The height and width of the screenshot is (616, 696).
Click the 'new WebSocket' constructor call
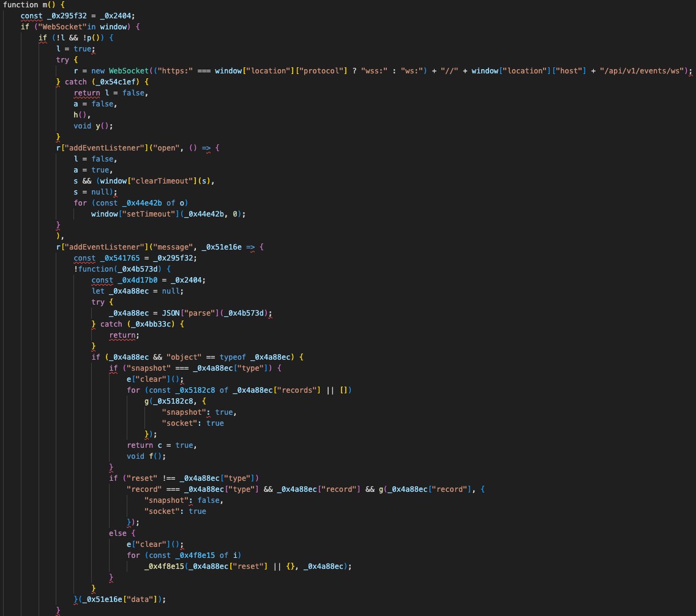(120, 71)
